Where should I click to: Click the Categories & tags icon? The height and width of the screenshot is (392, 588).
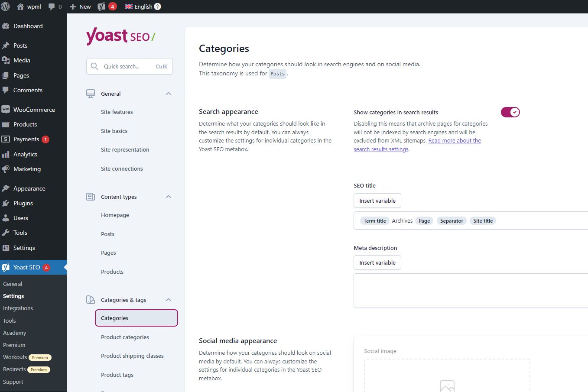coord(91,300)
